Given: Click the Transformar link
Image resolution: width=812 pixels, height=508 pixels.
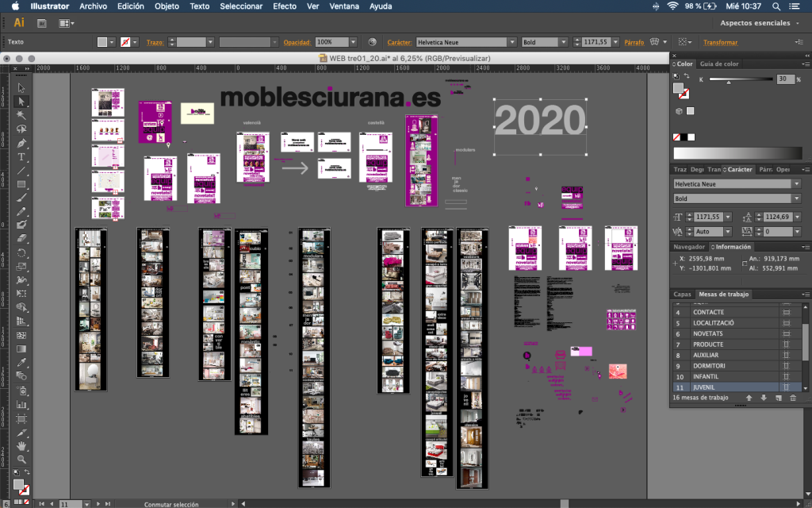Looking at the screenshot, I should coord(720,42).
